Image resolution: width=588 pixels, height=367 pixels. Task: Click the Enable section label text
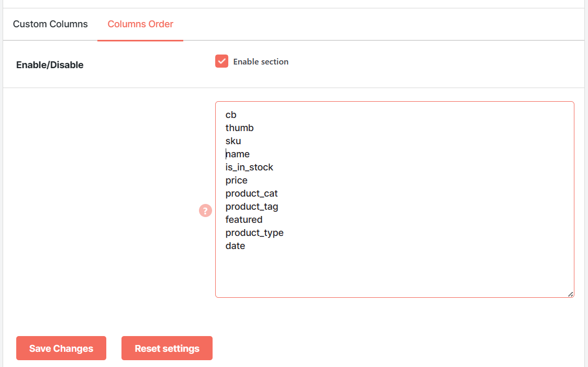point(261,62)
